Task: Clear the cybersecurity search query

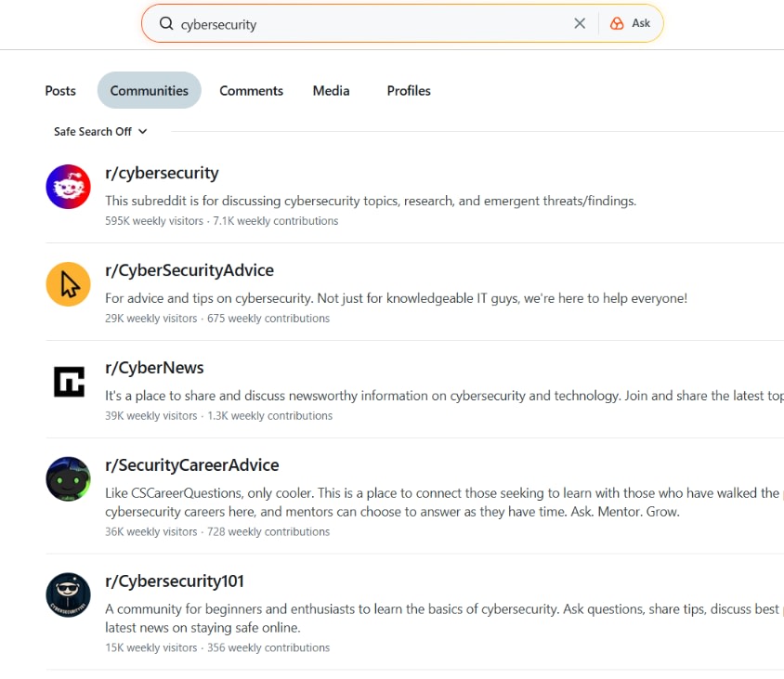Action: (580, 23)
